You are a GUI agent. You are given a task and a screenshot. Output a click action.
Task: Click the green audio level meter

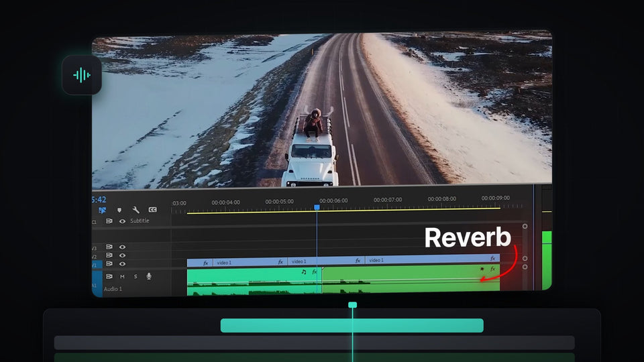coord(547,260)
